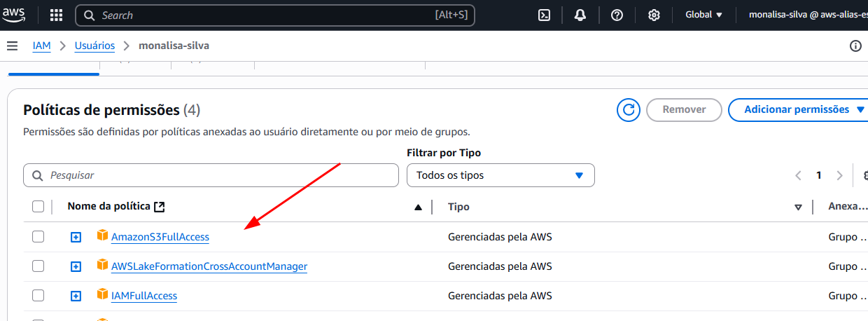This screenshot has height=321, width=868.
Task: Open the IAMFullAccess policy link
Action: (x=144, y=296)
